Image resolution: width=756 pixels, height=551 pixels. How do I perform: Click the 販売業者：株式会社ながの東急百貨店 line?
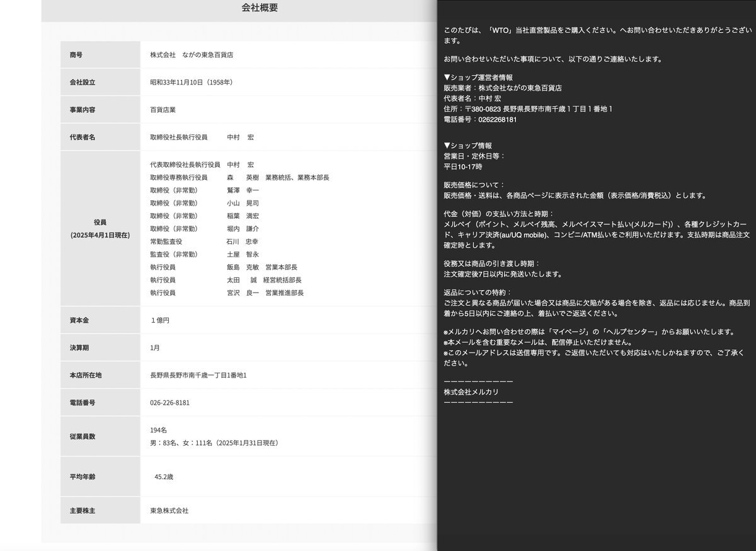[x=503, y=88]
